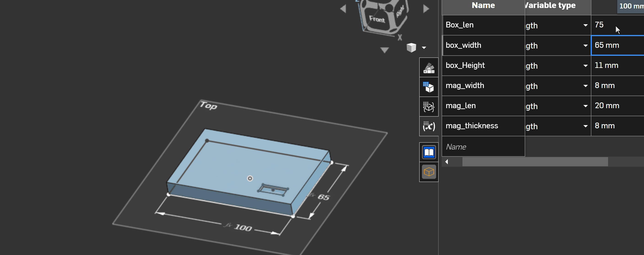Viewport: 644px width, 255px height.
Task: Select the Name column header
Action: [483, 5]
